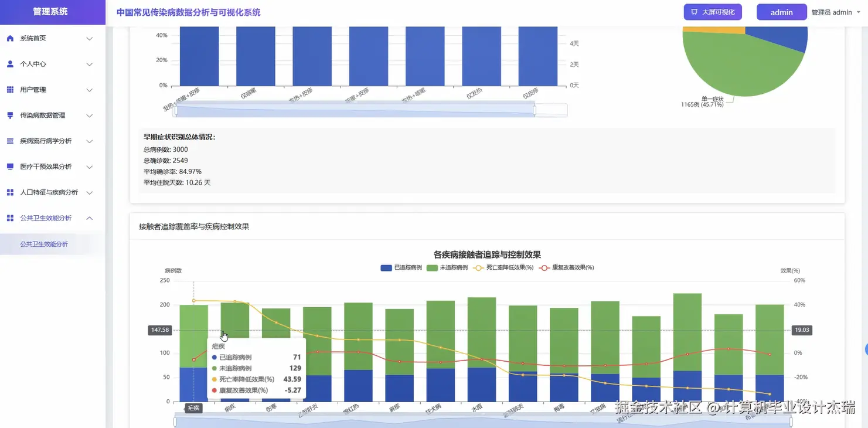This screenshot has height=428, width=868.
Task: Click the home icon beside 系统首页
Action: tap(10, 38)
